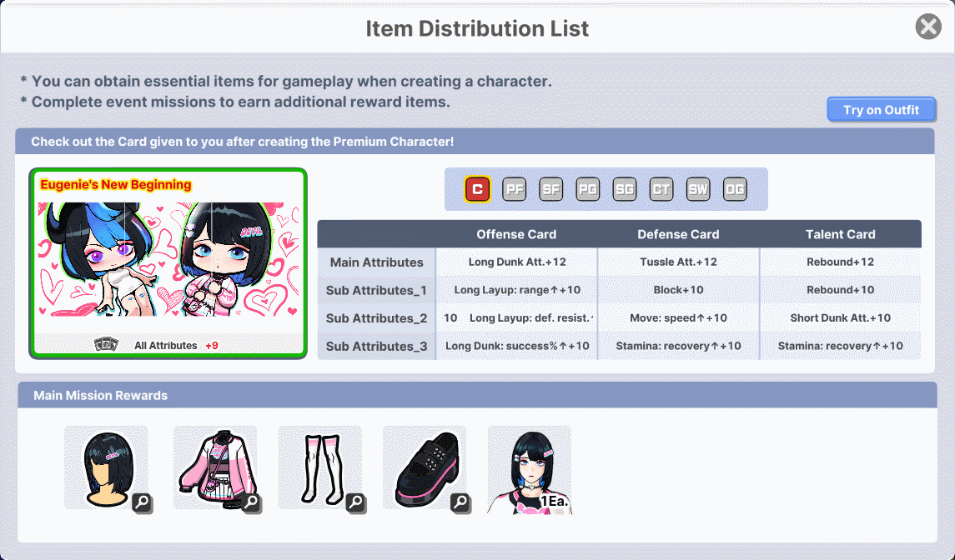Pick the CT position icon

coord(661,189)
